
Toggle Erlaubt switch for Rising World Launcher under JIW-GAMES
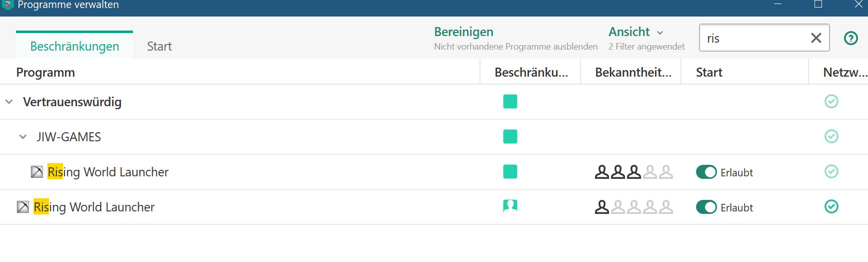(706, 172)
